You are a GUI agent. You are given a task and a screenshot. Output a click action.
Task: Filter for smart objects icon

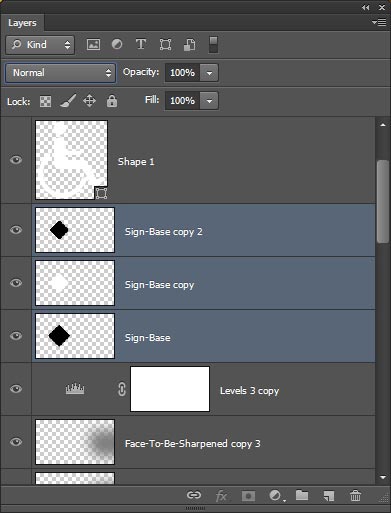189,45
